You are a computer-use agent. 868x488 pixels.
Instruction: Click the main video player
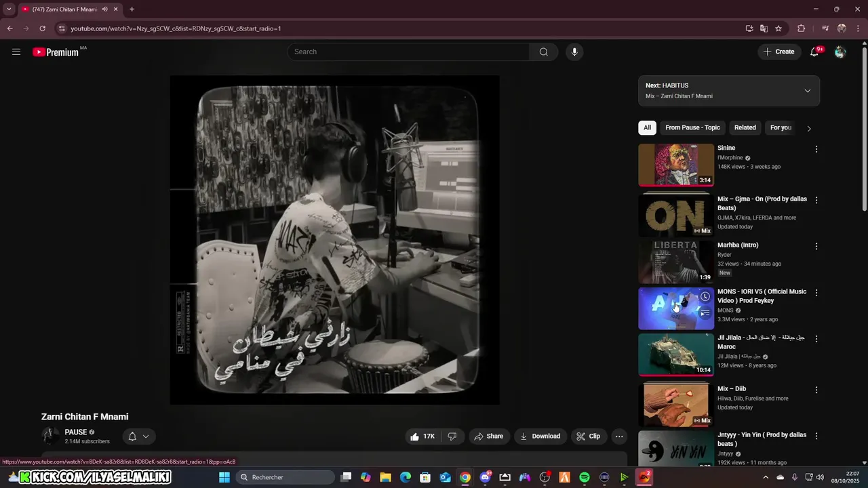point(334,240)
